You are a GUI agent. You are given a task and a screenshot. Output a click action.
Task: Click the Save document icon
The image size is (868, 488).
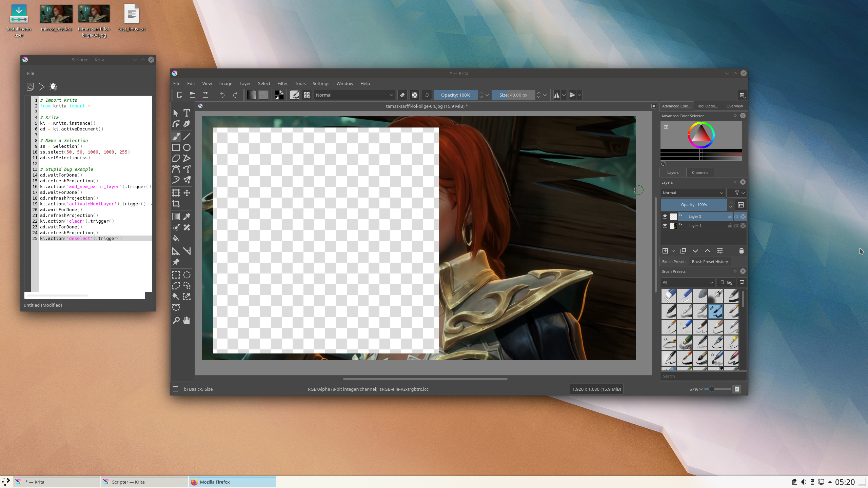(x=205, y=95)
